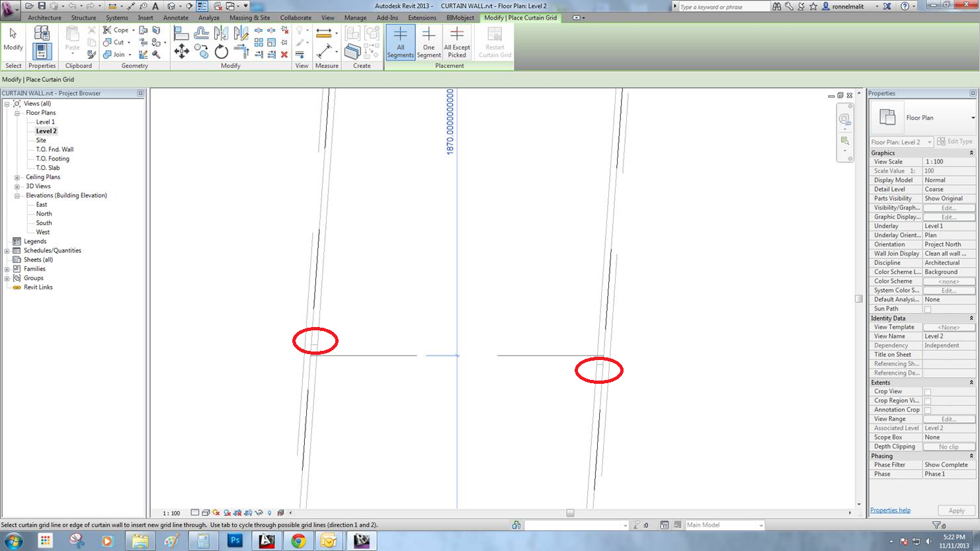Choose One Segment placement

(x=429, y=42)
